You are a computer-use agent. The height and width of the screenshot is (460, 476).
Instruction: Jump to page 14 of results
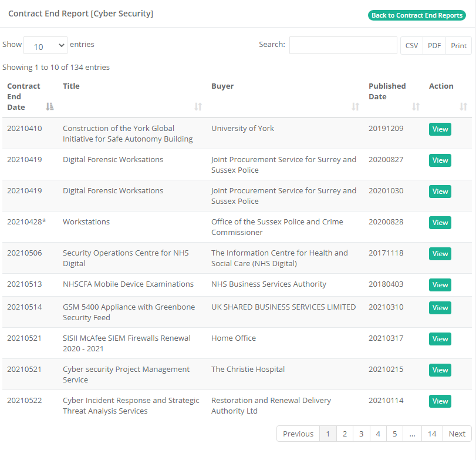point(432,434)
